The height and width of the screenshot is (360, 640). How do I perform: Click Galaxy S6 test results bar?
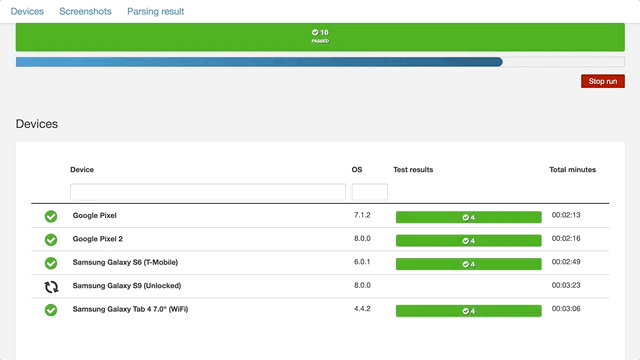(469, 264)
